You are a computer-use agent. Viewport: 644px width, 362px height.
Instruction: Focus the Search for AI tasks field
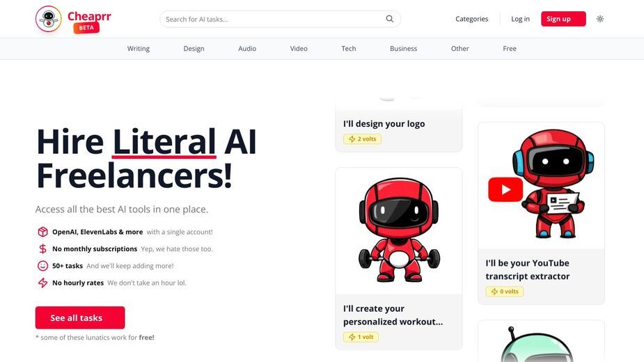280,19
